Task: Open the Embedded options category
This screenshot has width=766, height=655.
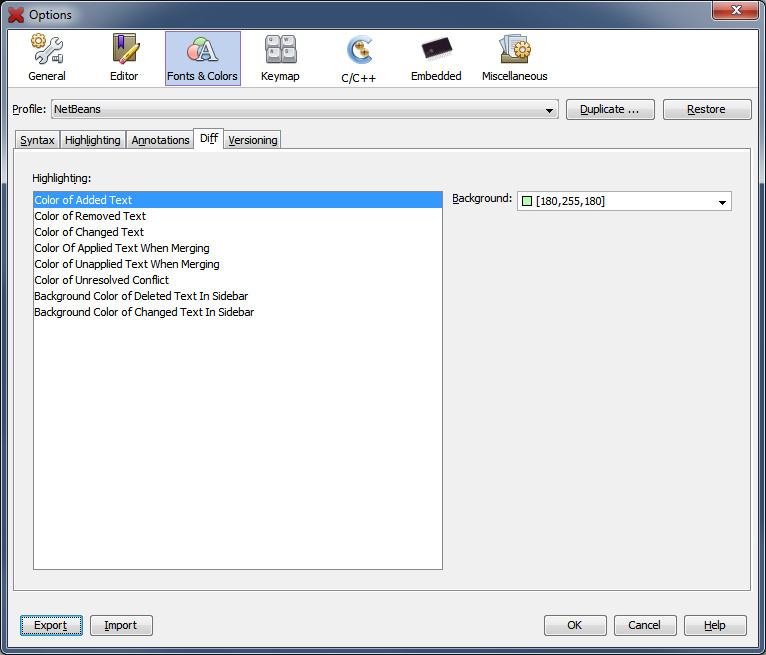Action: tap(436, 58)
